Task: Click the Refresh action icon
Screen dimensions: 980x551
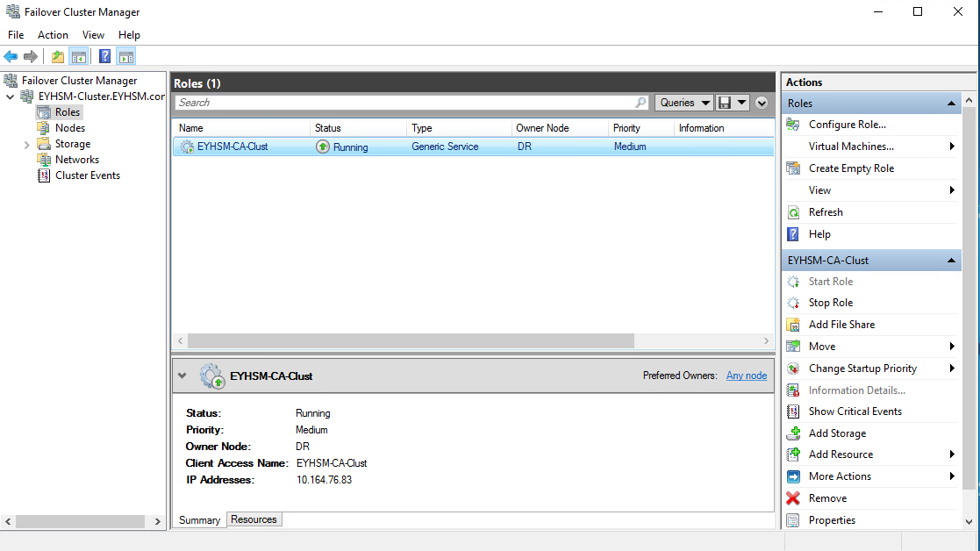Action: click(793, 212)
